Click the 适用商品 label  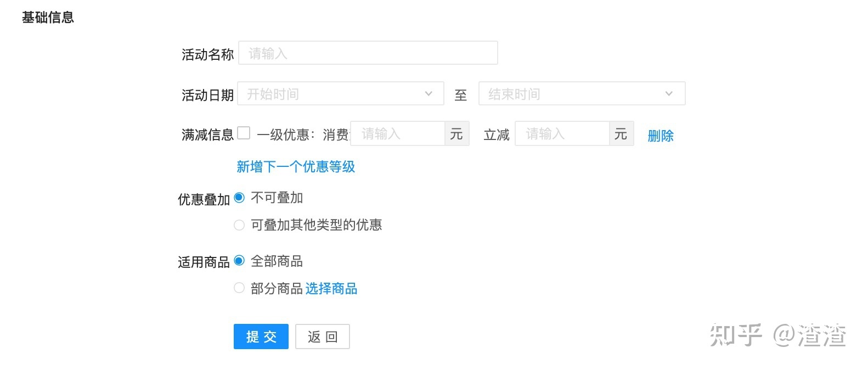click(x=204, y=262)
